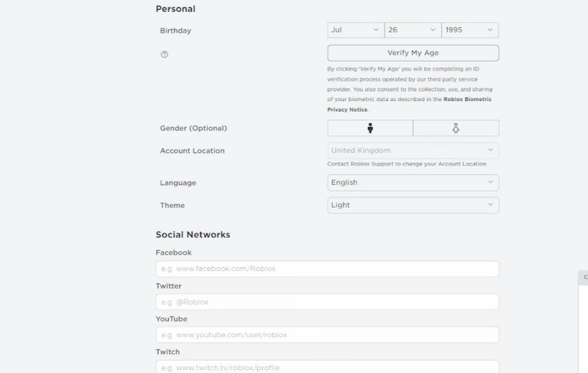Select the male gender icon
This screenshot has height=373, width=588.
pos(370,128)
